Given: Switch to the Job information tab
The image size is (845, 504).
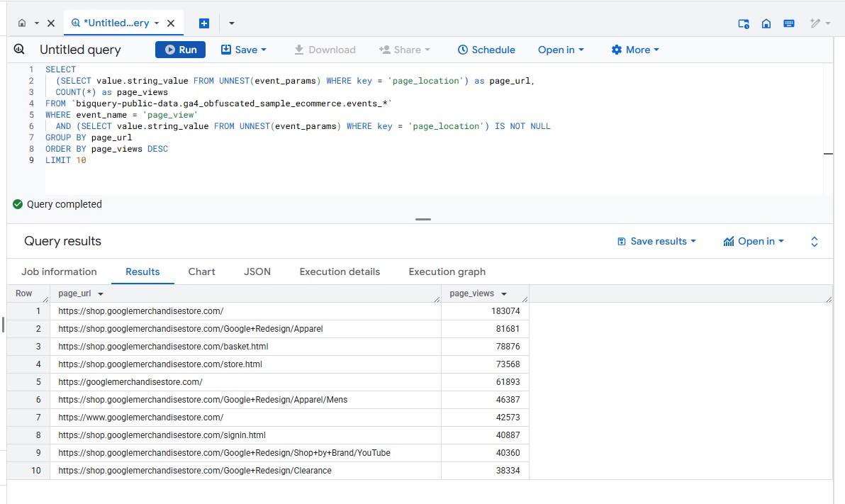Looking at the screenshot, I should point(59,271).
